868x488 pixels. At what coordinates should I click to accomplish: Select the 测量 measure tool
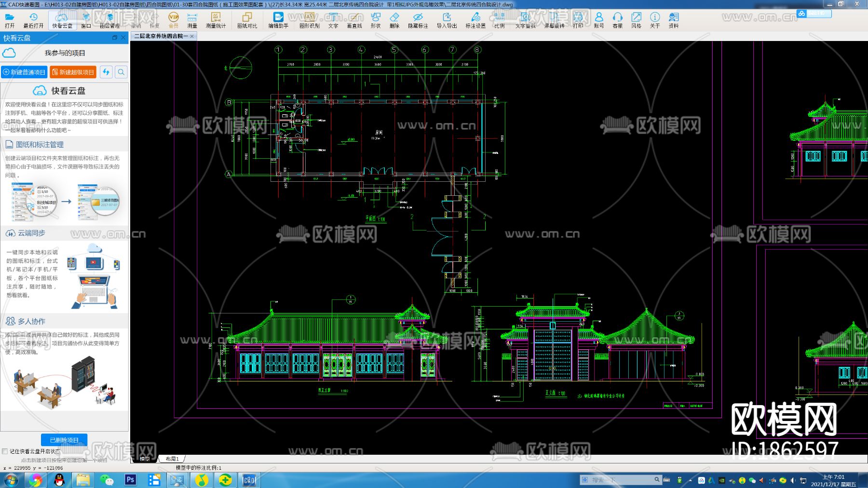[192, 20]
